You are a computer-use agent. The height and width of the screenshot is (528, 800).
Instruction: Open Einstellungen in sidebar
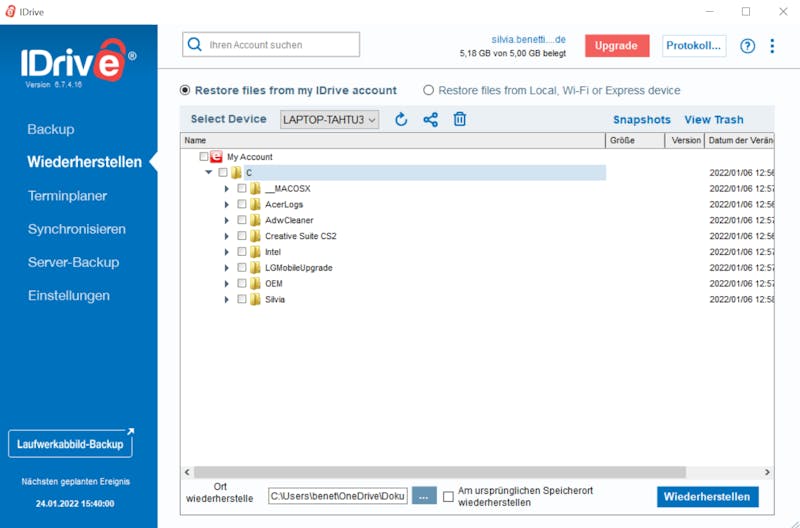point(69,295)
